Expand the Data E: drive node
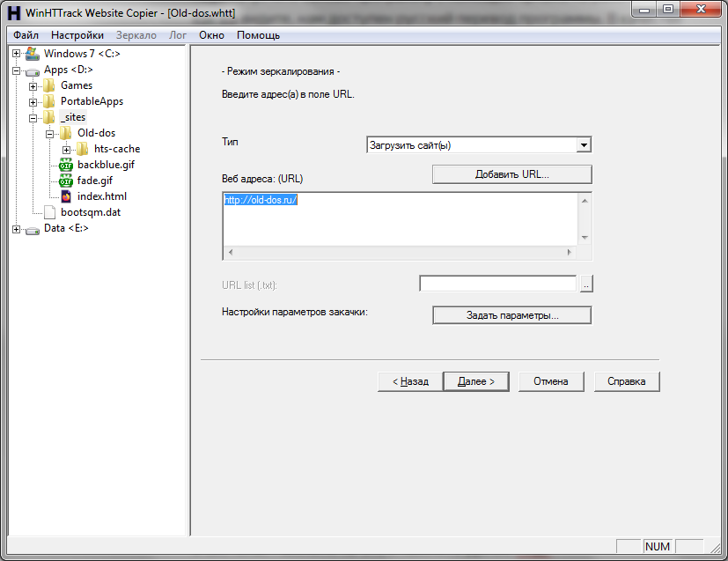This screenshot has width=728, height=561. pos(16,229)
